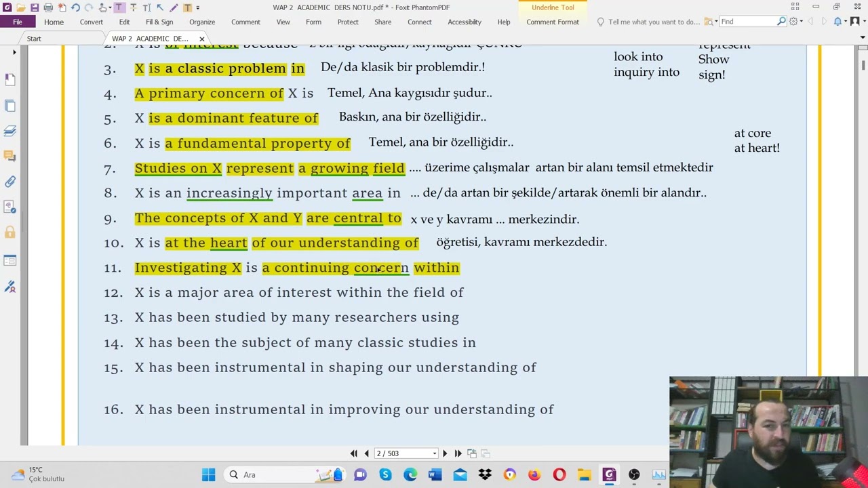
Task: Go to the next page
Action: (x=445, y=453)
